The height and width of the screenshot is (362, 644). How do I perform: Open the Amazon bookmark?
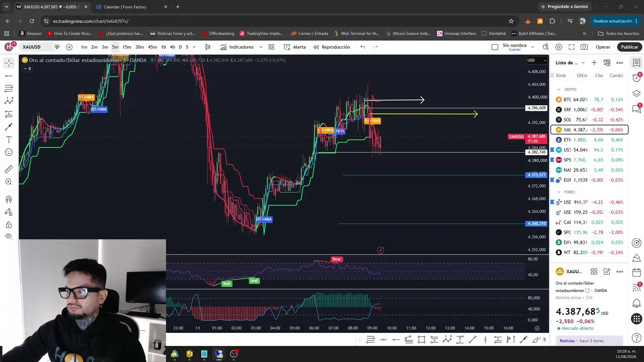pos(31,34)
